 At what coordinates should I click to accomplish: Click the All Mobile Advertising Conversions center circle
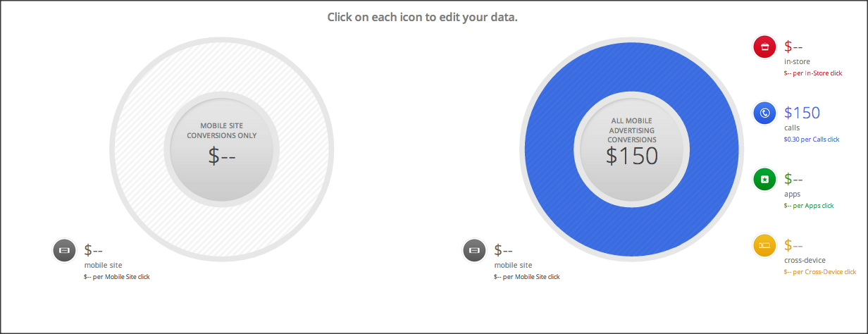(632, 149)
